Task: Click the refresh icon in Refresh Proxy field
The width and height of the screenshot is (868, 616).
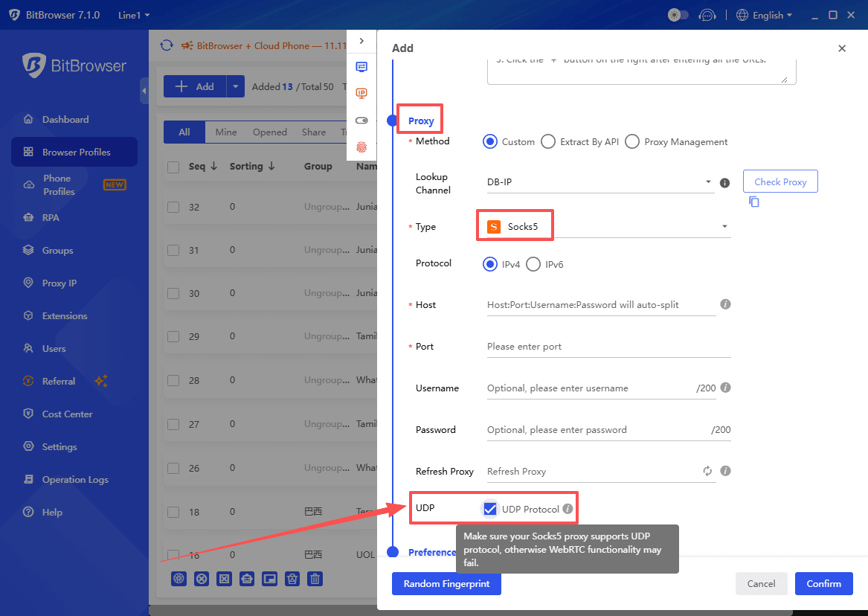Action: click(707, 471)
